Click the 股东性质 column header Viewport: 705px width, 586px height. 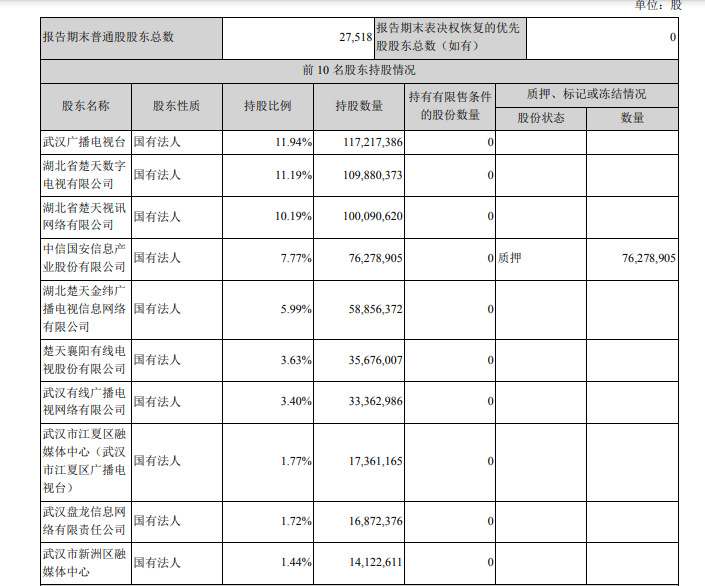pos(176,106)
